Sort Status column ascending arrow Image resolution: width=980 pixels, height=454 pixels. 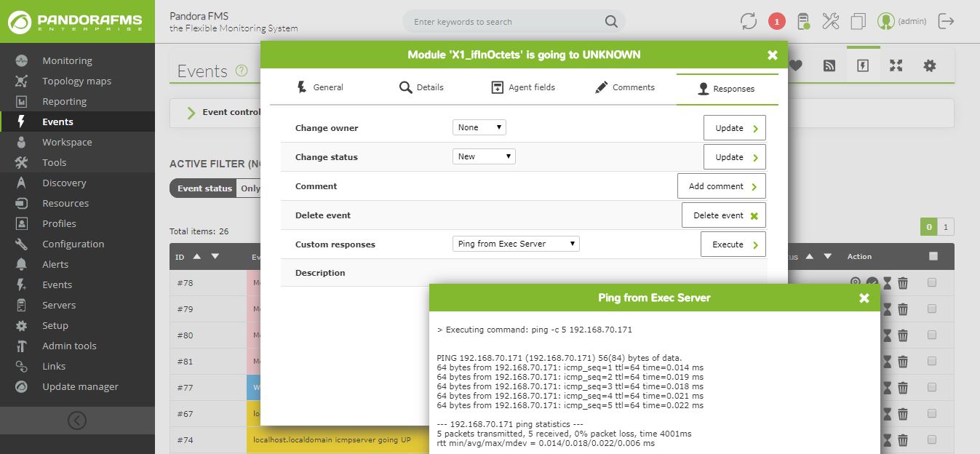(810, 256)
